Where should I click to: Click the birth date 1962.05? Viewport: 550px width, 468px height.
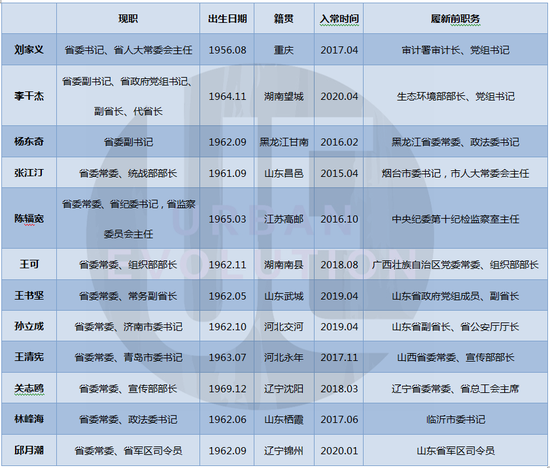pyautogui.click(x=227, y=296)
